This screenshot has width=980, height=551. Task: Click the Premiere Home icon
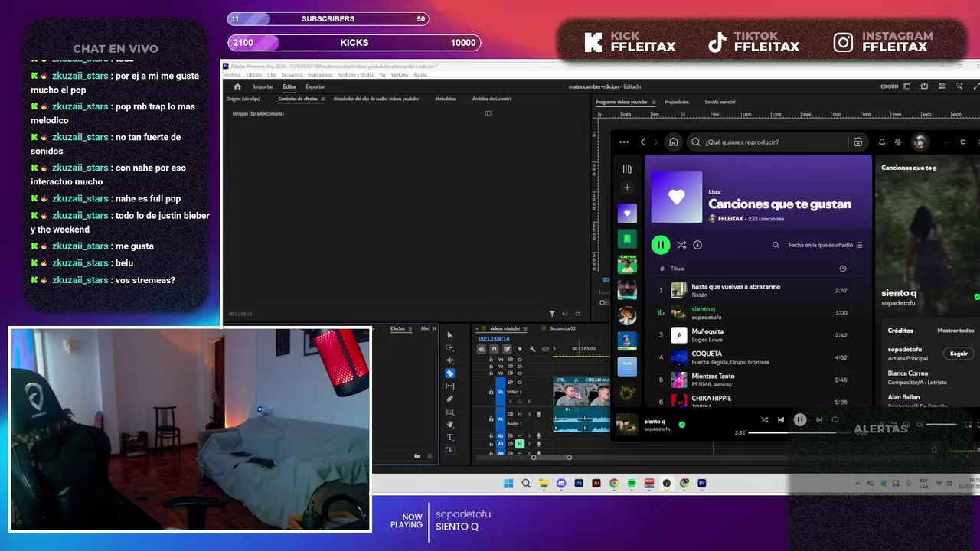(x=237, y=86)
